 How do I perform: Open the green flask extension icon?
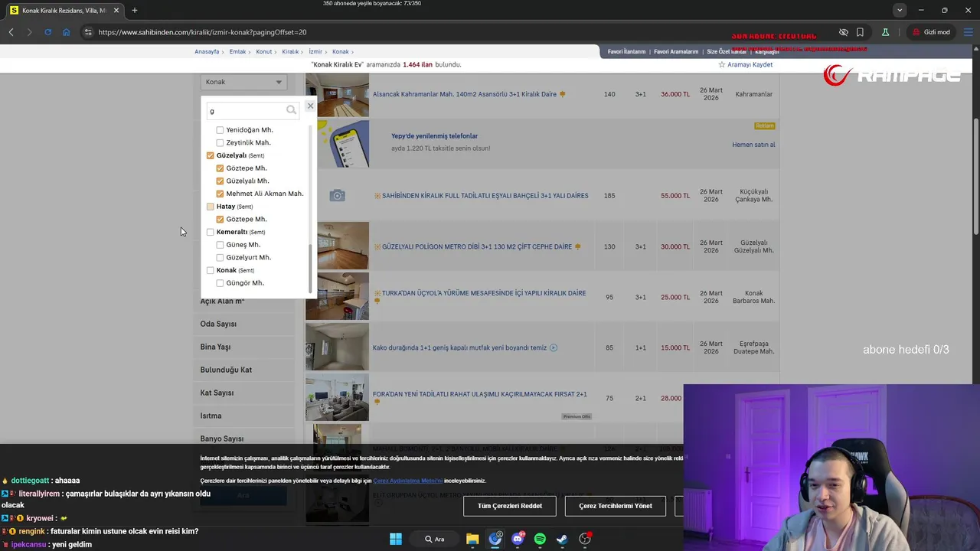point(885,32)
